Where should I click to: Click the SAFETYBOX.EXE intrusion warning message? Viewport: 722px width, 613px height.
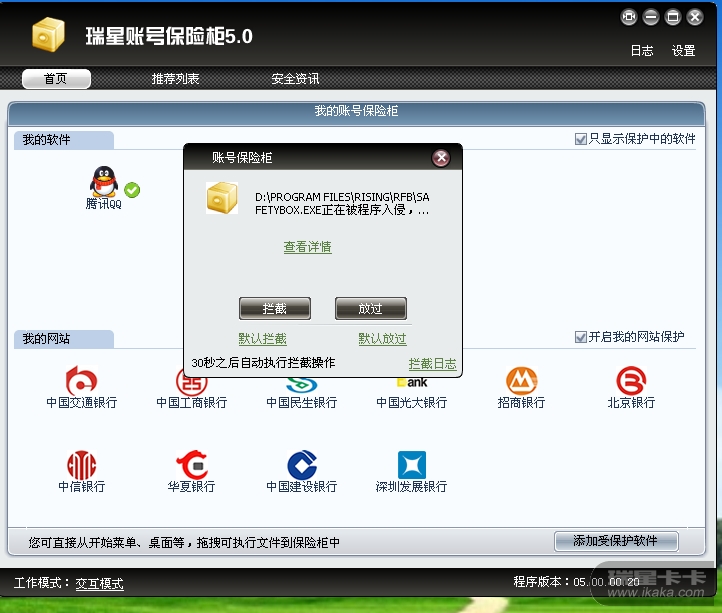[x=342, y=204]
